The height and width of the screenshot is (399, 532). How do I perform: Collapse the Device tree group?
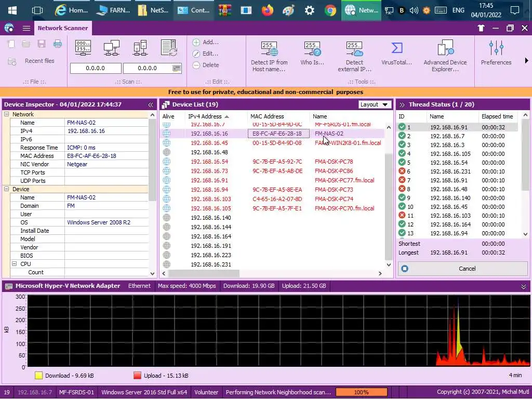[6, 189]
